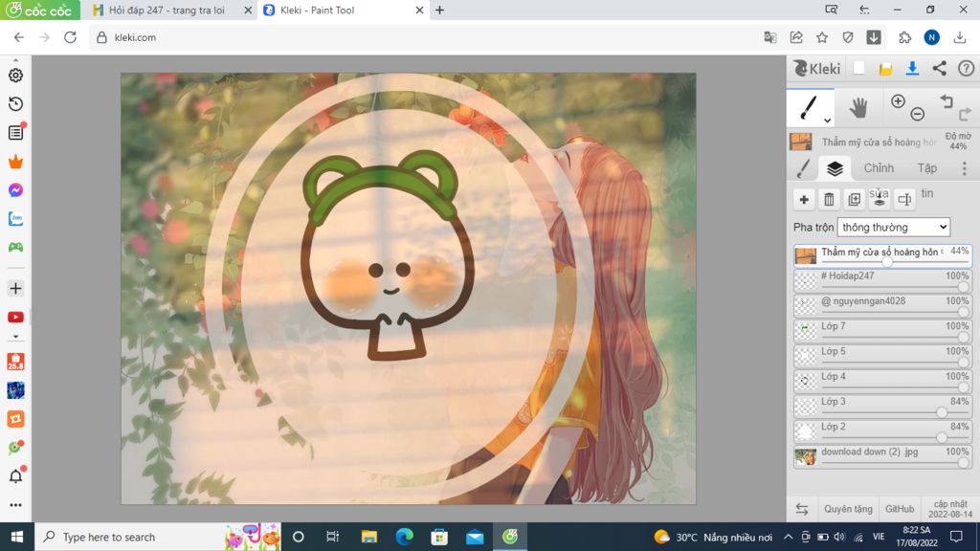Open YouTube from the sidebar
This screenshot has width=980, height=551.
click(15, 318)
